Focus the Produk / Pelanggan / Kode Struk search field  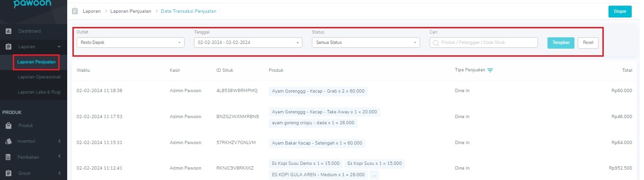click(484, 43)
